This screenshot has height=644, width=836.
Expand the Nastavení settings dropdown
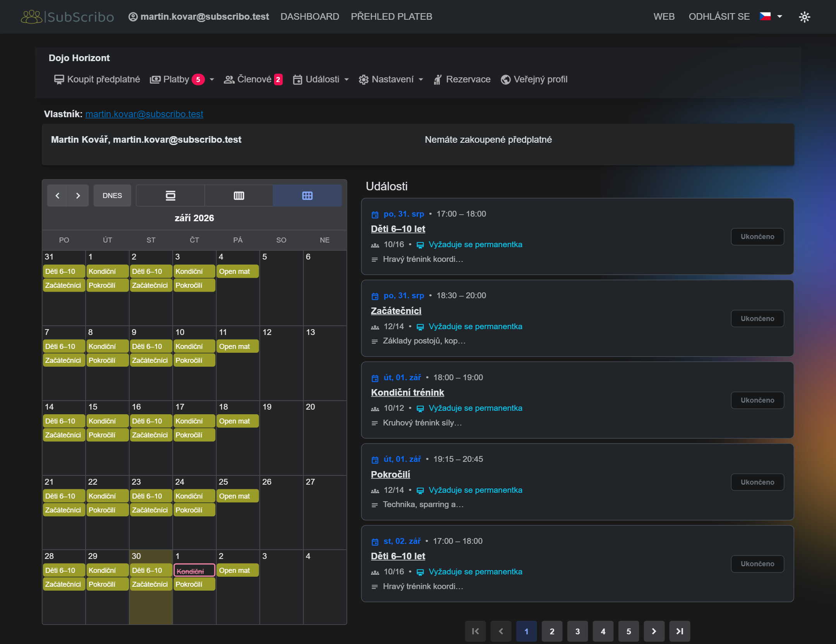click(x=391, y=79)
